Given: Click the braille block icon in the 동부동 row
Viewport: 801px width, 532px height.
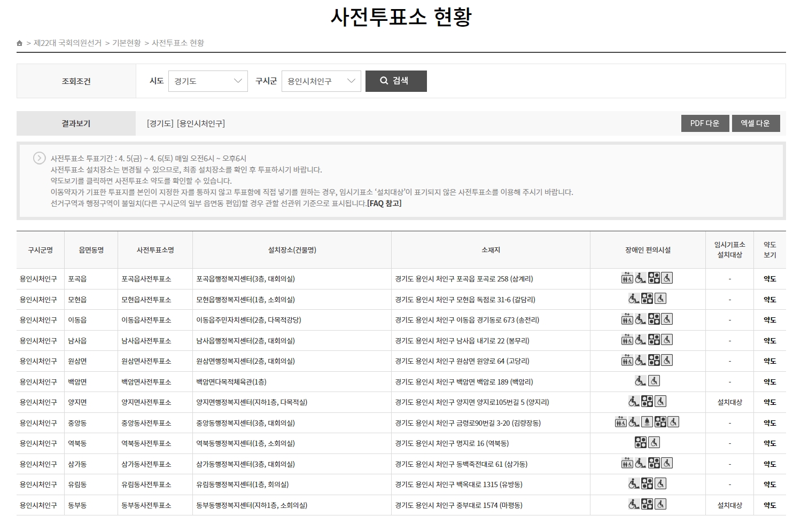Looking at the screenshot, I should point(647,504).
